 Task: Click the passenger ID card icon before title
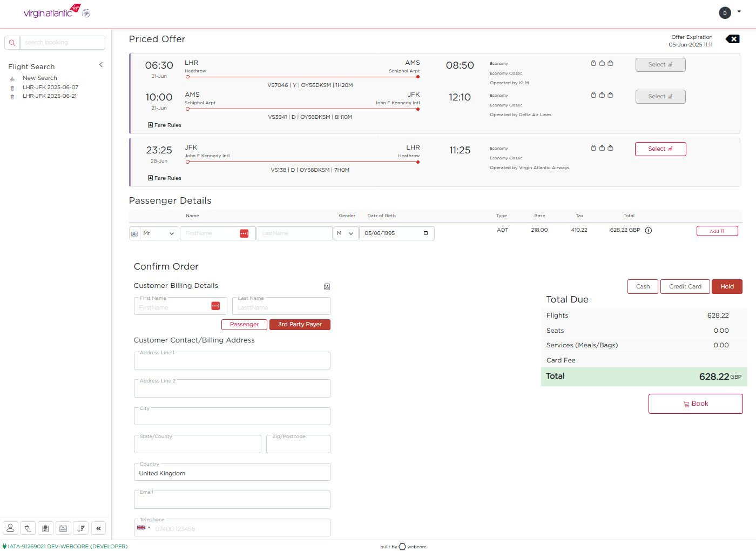[134, 233]
